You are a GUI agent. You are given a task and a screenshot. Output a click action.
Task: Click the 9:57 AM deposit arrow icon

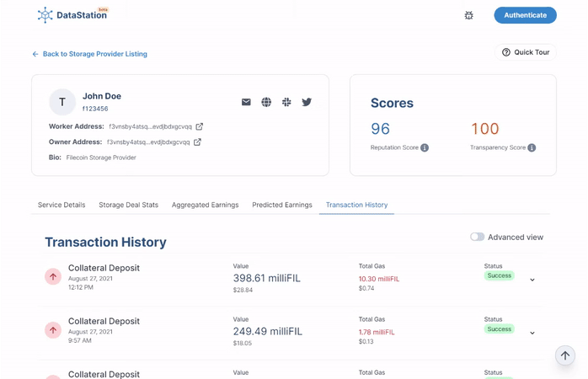(53, 330)
